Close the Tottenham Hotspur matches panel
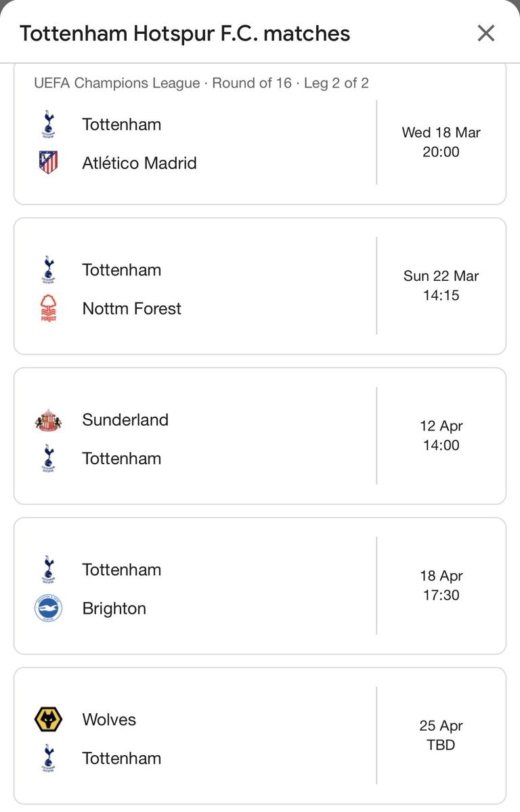The height and width of the screenshot is (812, 520). pyautogui.click(x=485, y=33)
